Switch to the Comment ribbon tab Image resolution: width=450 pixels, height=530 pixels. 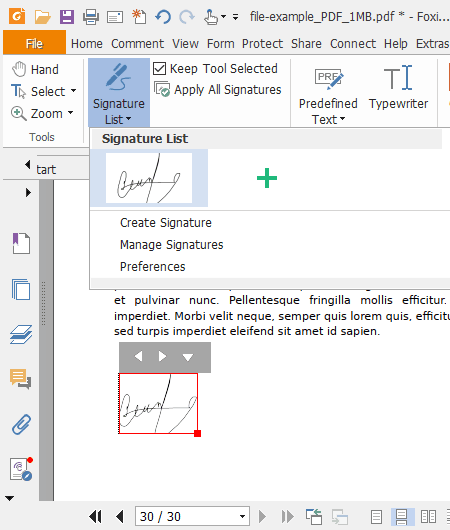(137, 44)
